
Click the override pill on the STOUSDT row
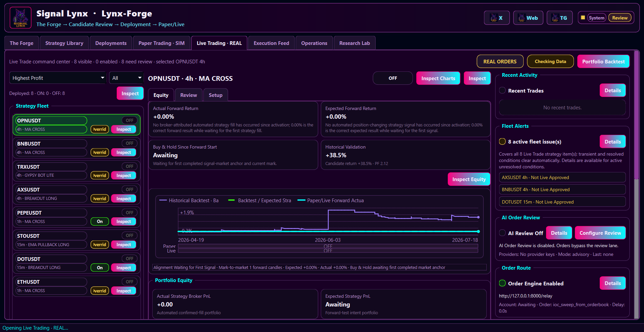(x=100, y=244)
